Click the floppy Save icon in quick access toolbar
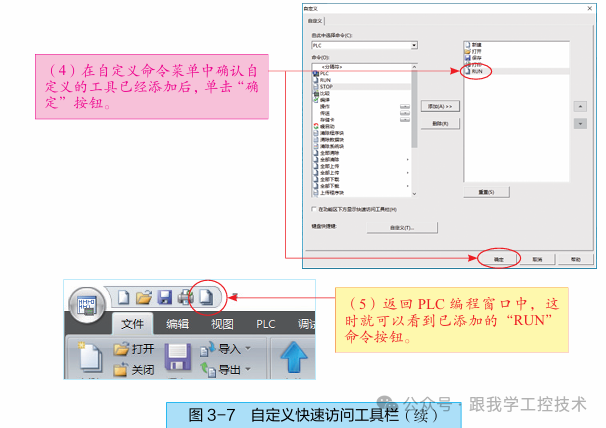The height and width of the screenshot is (428, 606). (x=165, y=298)
